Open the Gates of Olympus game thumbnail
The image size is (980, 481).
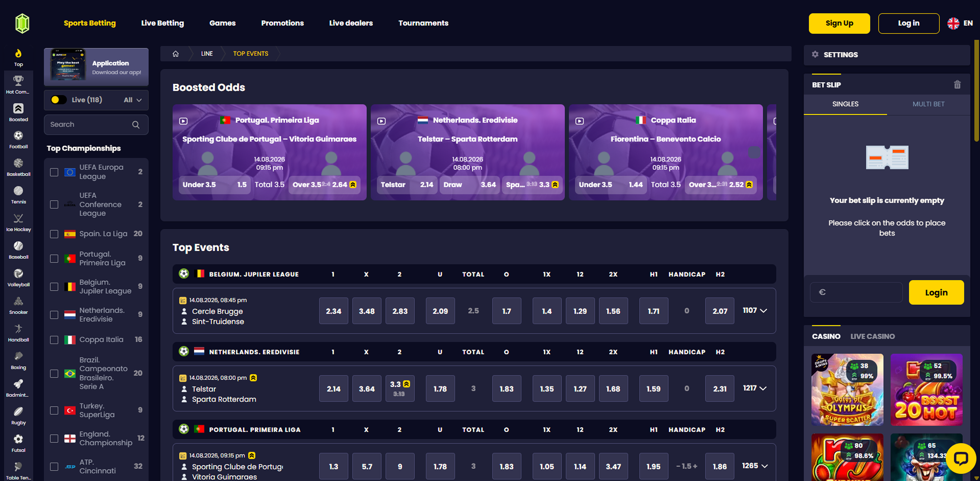(x=847, y=390)
